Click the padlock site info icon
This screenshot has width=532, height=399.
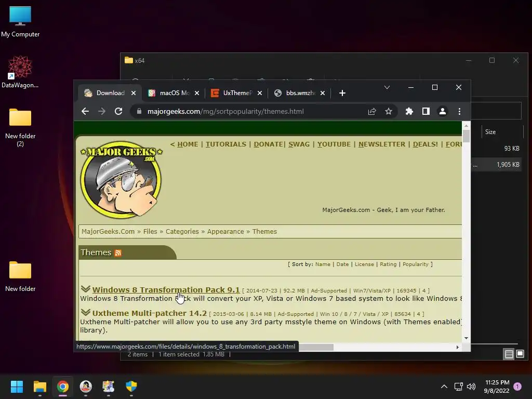coord(139,111)
